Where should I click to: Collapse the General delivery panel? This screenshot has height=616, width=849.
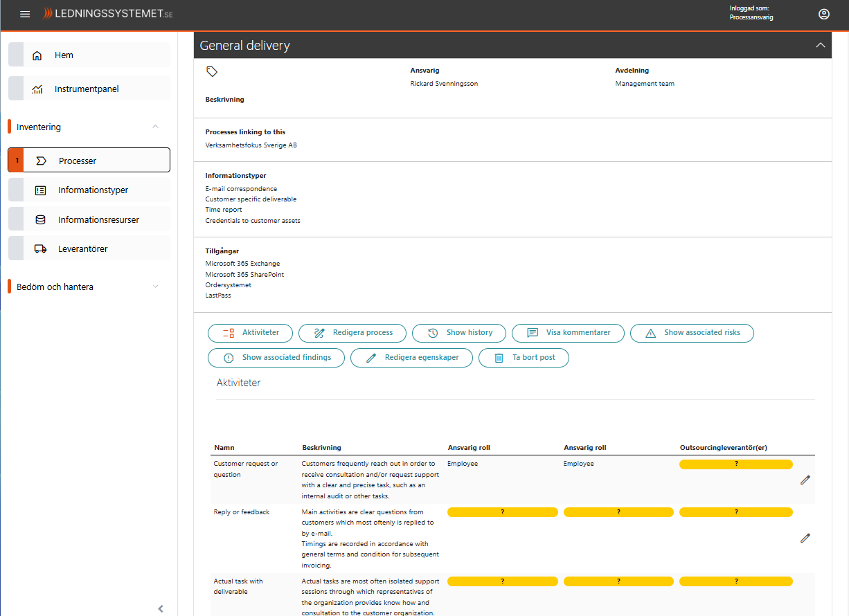[x=820, y=45]
